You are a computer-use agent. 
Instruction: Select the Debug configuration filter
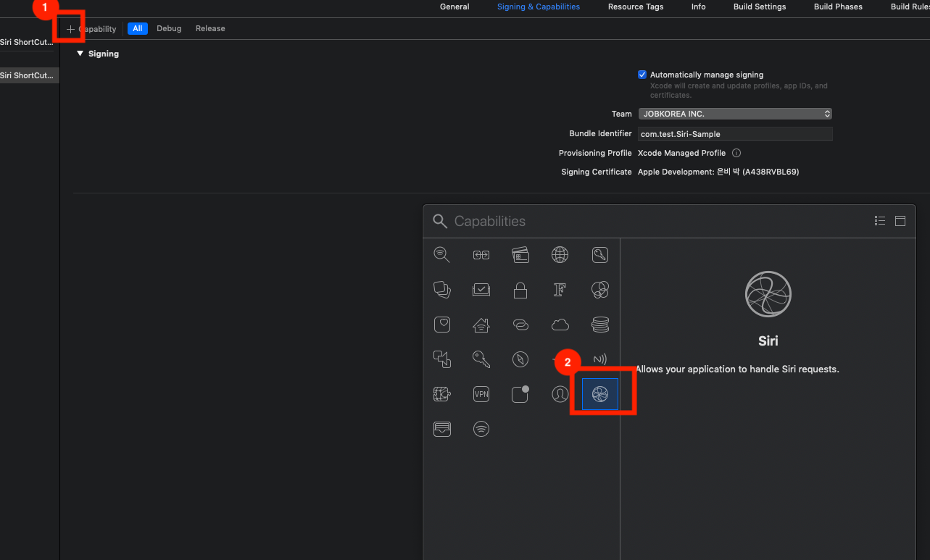[169, 28]
